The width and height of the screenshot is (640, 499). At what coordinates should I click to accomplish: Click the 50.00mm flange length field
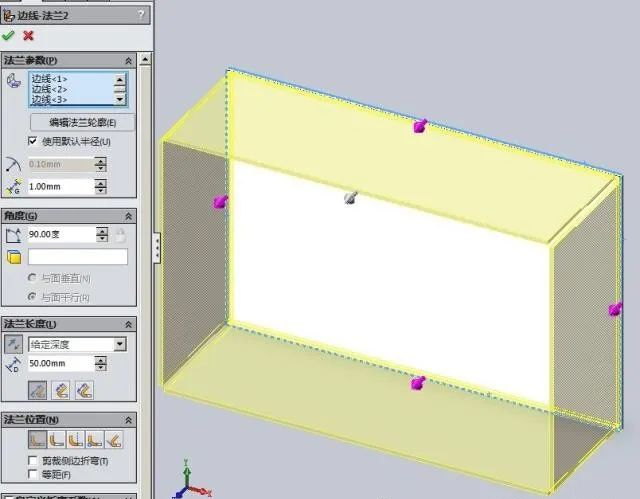(x=61, y=364)
